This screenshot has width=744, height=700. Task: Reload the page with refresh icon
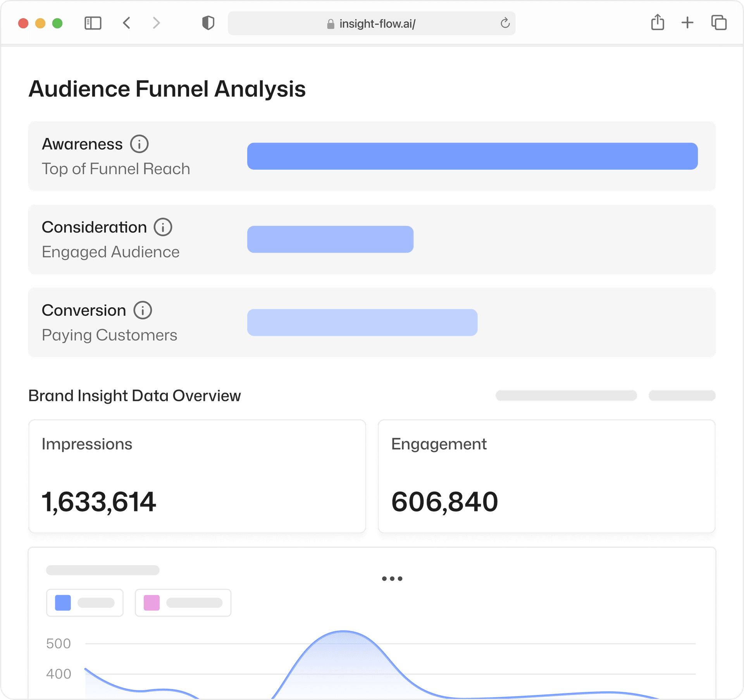click(505, 23)
